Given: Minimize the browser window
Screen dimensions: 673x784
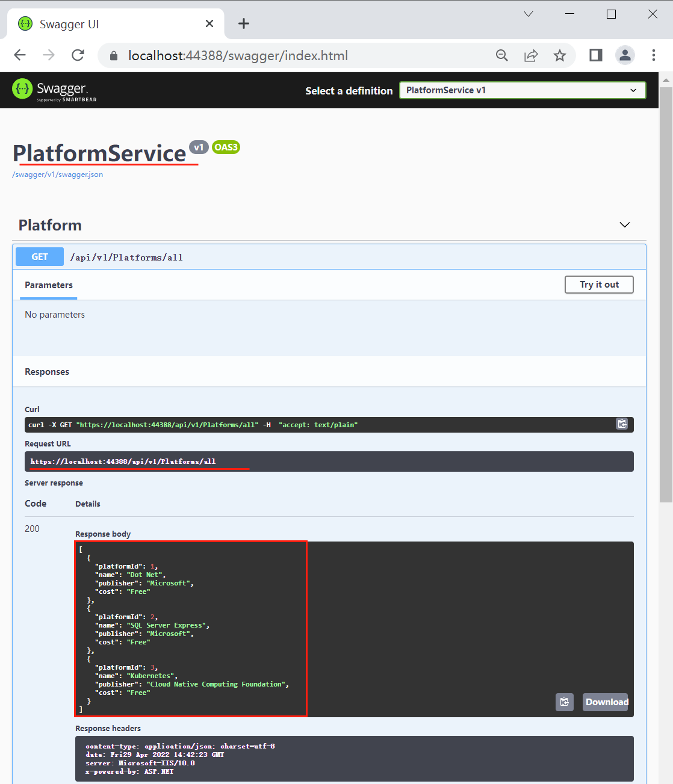Looking at the screenshot, I should pos(570,14).
